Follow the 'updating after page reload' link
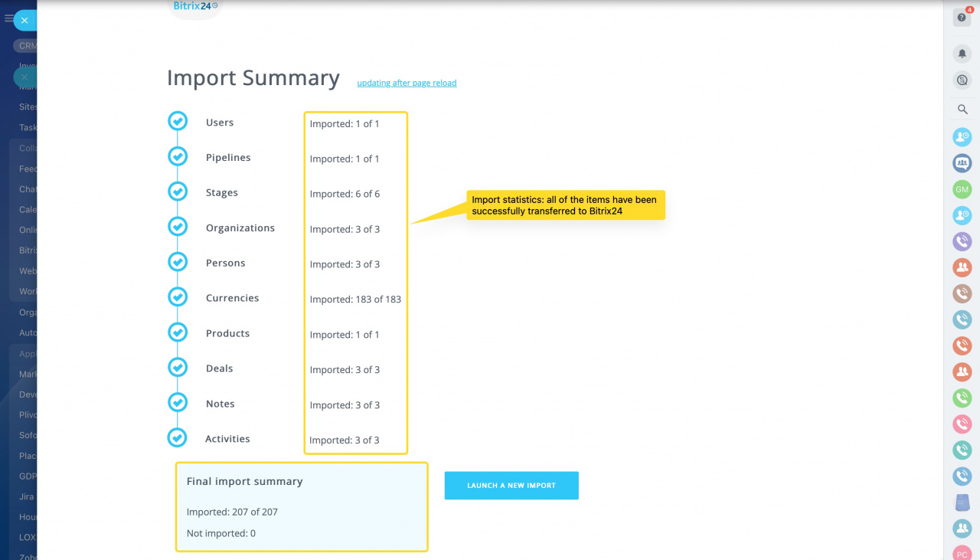This screenshot has width=980, height=560. (x=407, y=83)
